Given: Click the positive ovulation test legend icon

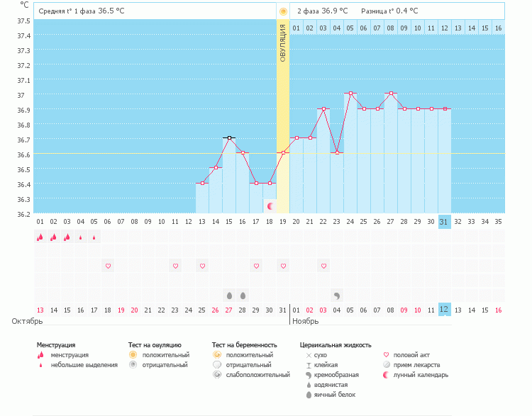Looking at the screenshot, I should [133, 354].
